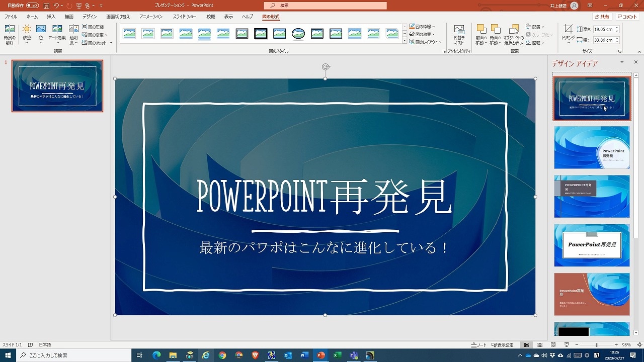Click the spell check icon in status bar
The height and width of the screenshot is (362, 644).
31,345
